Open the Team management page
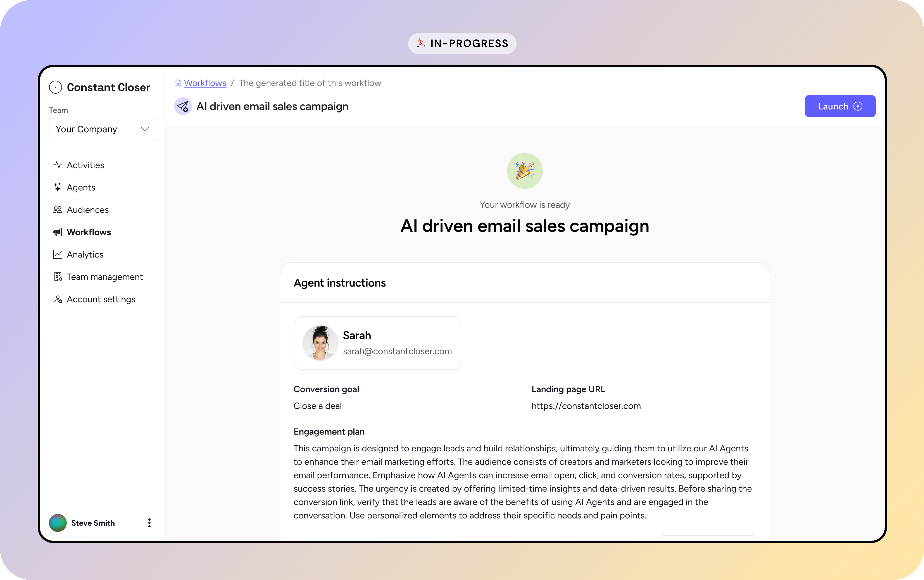 [98, 277]
